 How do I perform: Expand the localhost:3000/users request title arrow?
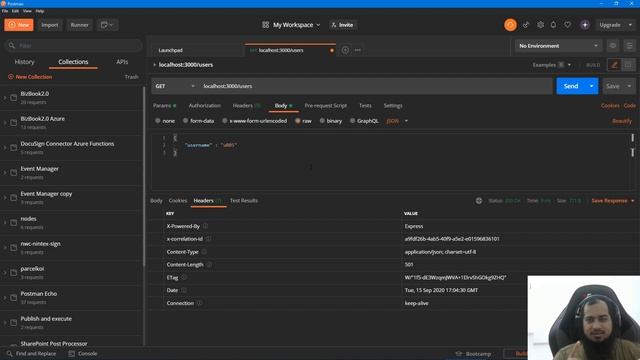(x=154, y=65)
